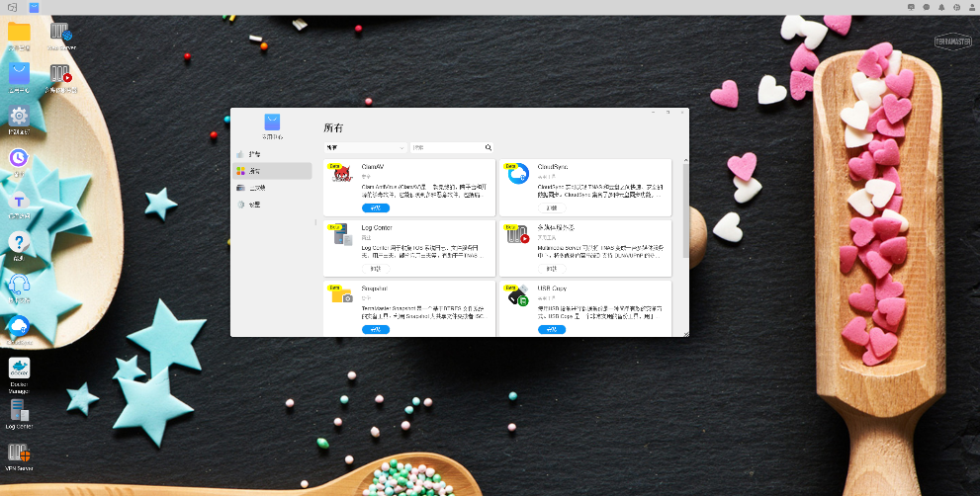Open the Log Center desktop icon
The height and width of the screenshot is (496, 980).
(x=19, y=410)
